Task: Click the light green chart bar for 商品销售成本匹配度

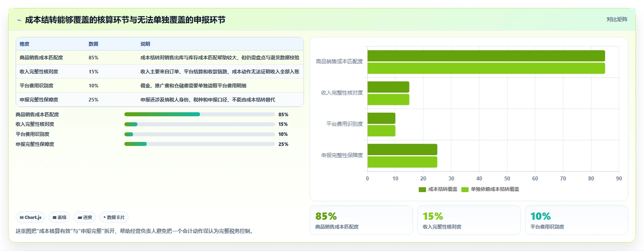Action: tap(486, 68)
